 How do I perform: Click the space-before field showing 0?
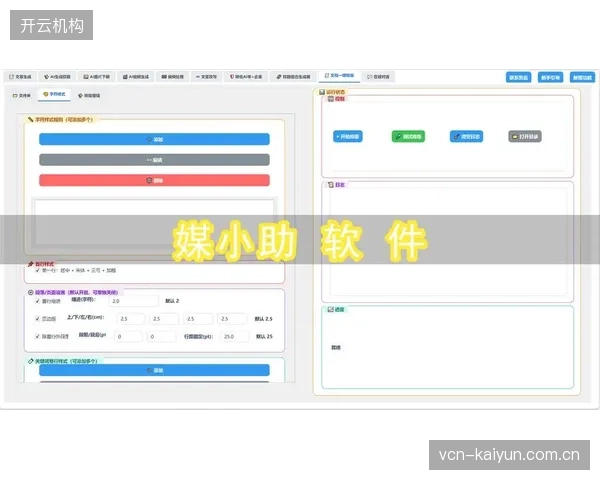pyautogui.click(x=128, y=336)
